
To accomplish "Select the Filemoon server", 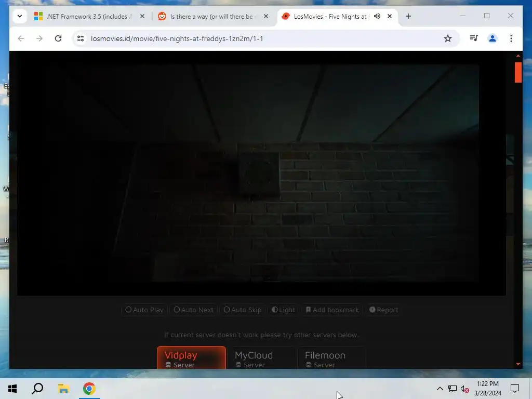I will point(332,357).
